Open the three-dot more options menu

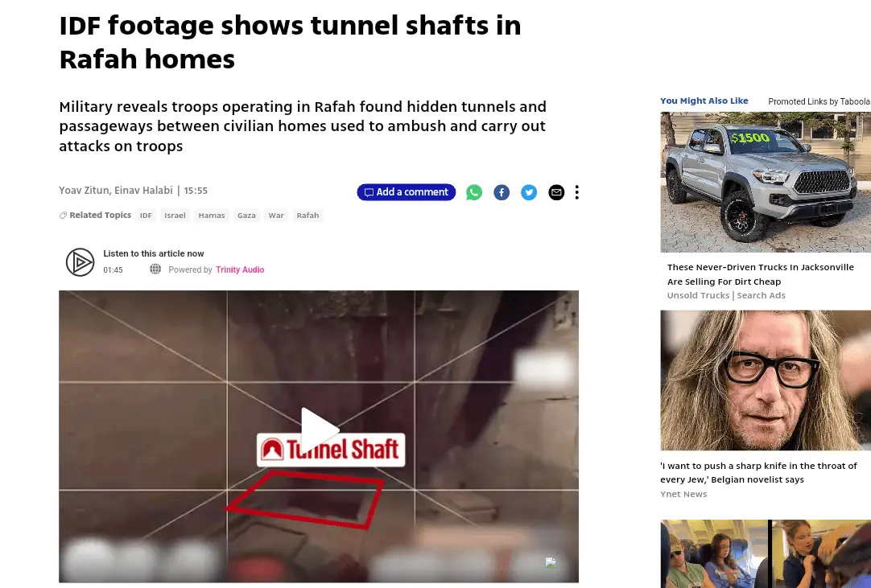coord(576,192)
